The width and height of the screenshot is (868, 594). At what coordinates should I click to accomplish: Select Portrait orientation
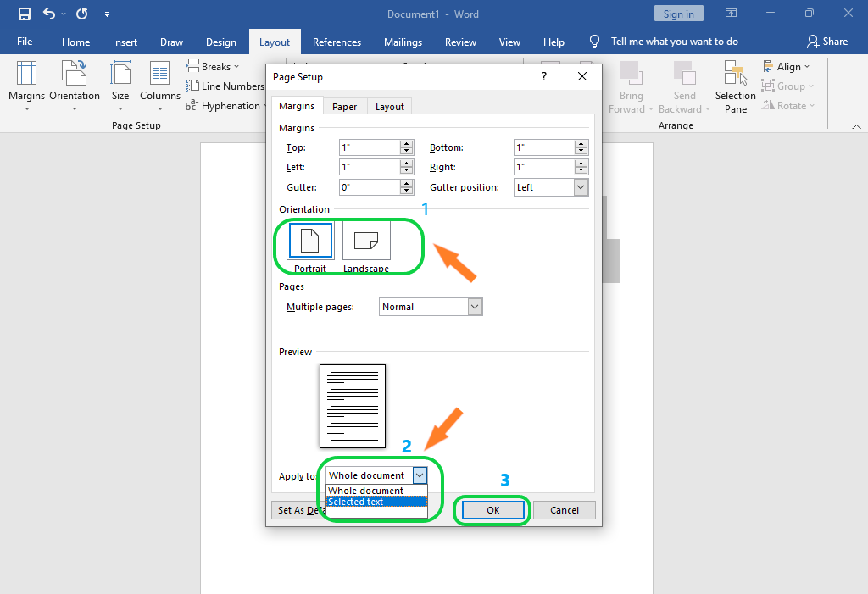click(x=309, y=241)
